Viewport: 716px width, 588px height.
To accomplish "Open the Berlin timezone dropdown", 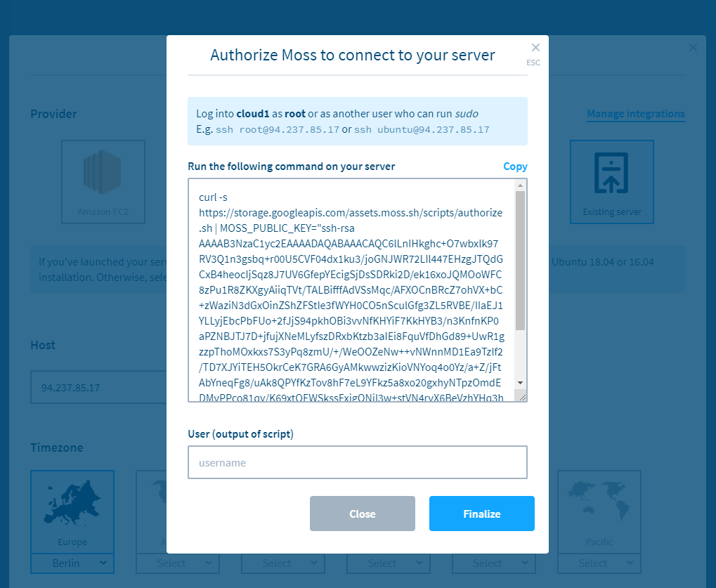I will tap(72, 563).
